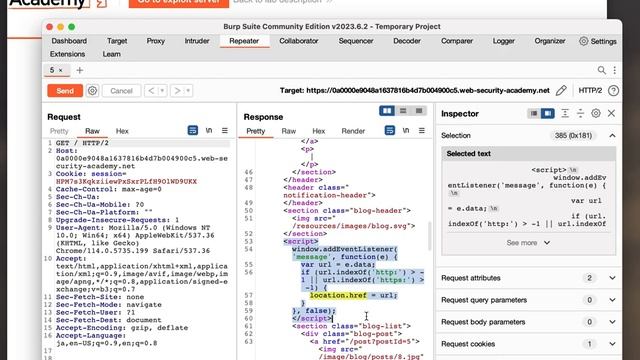Open the Decoder tab
The image size is (640, 360).
click(407, 41)
